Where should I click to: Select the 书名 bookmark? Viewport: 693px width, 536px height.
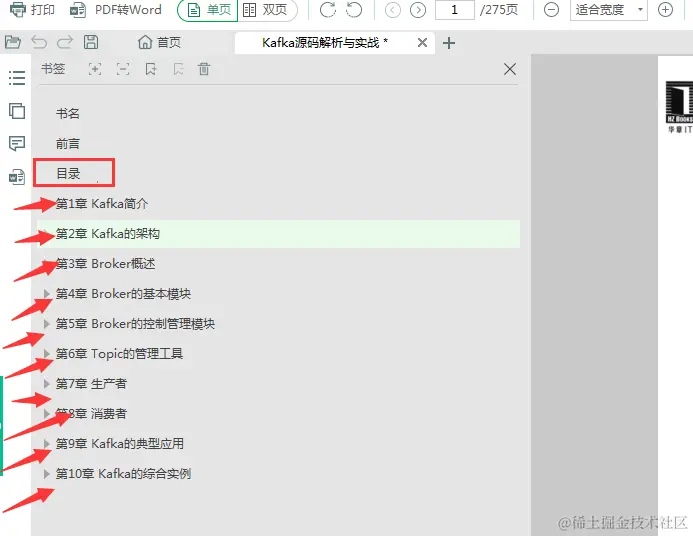(x=68, y=114)
